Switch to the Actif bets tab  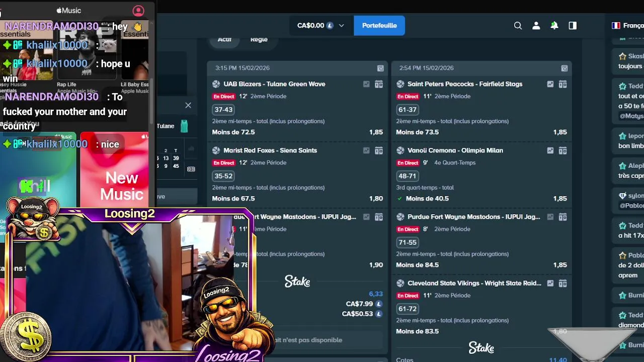pos(224,39)
